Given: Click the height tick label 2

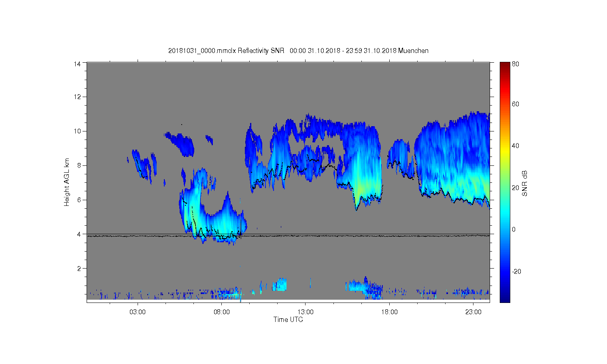Looking at the screenshot, I should (x=79, y=268).
